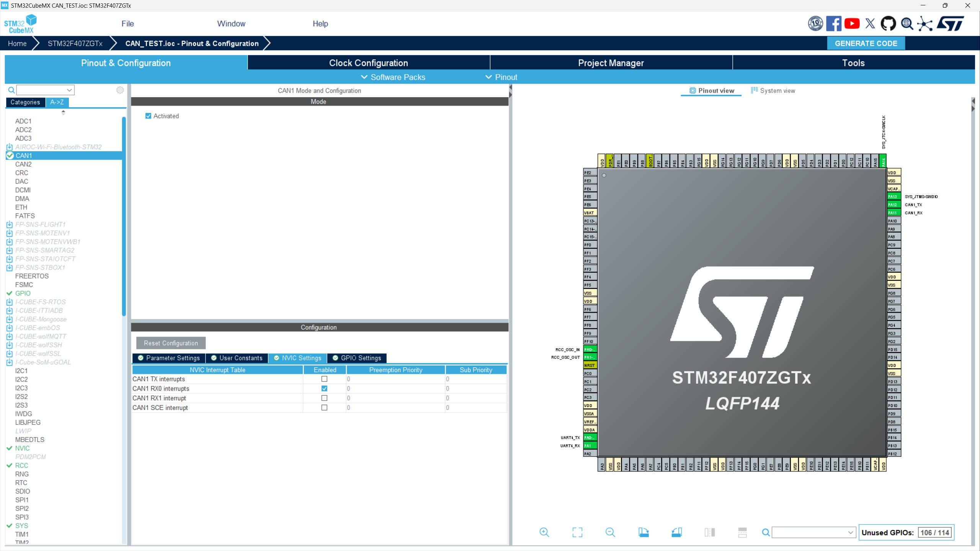Click the GENERATE CODE button
Viewport: 980px width, 551px height.
[x=866, y=43]
